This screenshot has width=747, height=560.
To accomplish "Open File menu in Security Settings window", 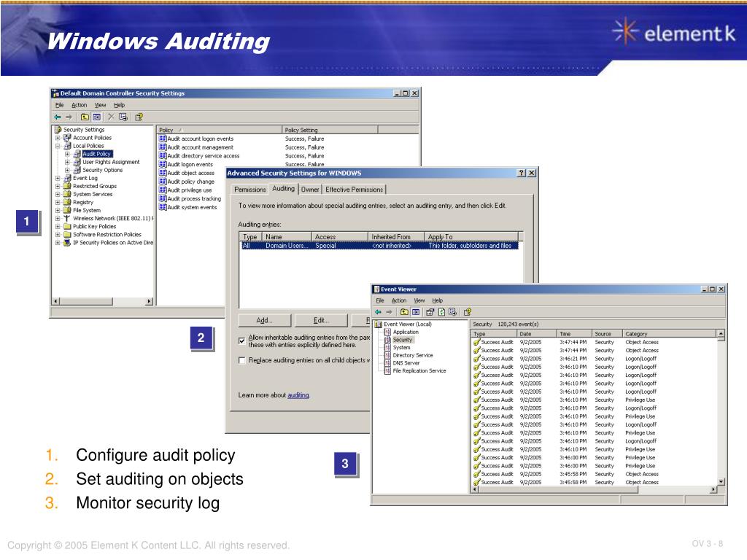I will tap(60, 105).
